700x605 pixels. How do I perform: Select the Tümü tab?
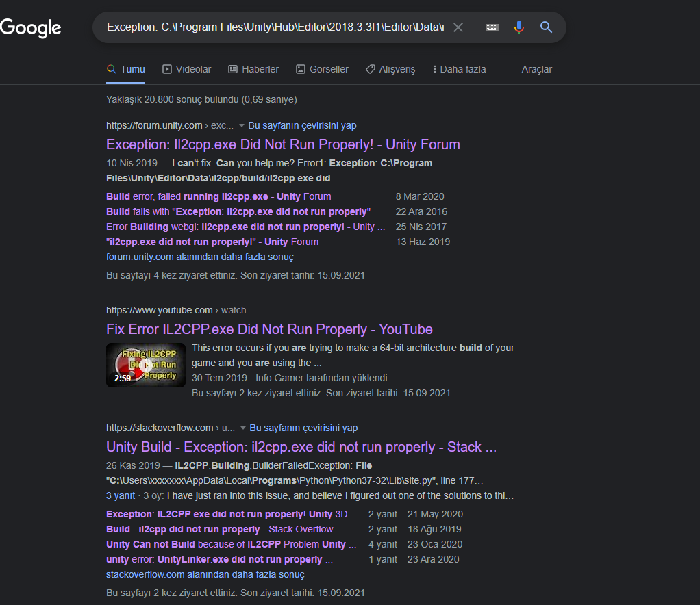click(126, 69)
